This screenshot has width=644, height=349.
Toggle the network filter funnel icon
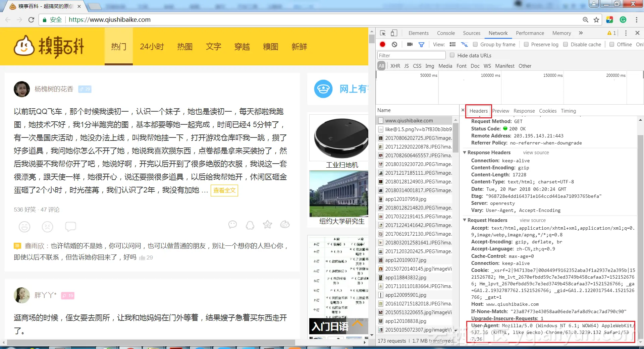[x=422, y=44]
